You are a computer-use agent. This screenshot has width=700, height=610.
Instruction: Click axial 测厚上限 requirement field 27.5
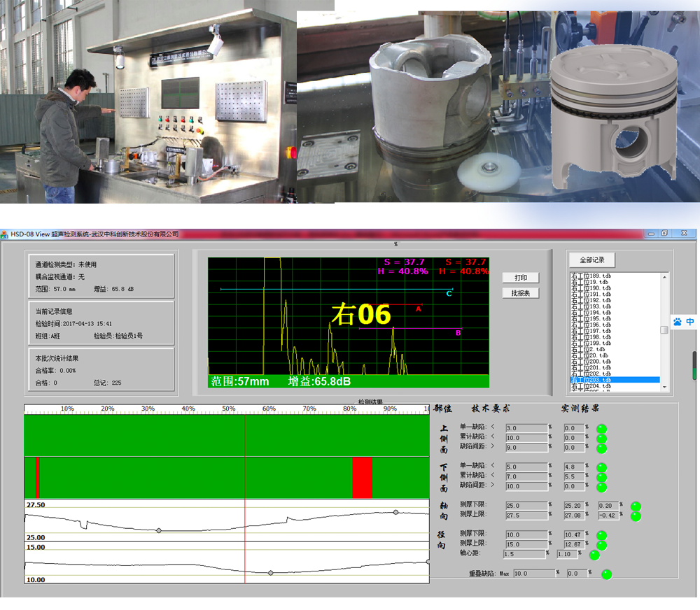click(x=526, y=515)
